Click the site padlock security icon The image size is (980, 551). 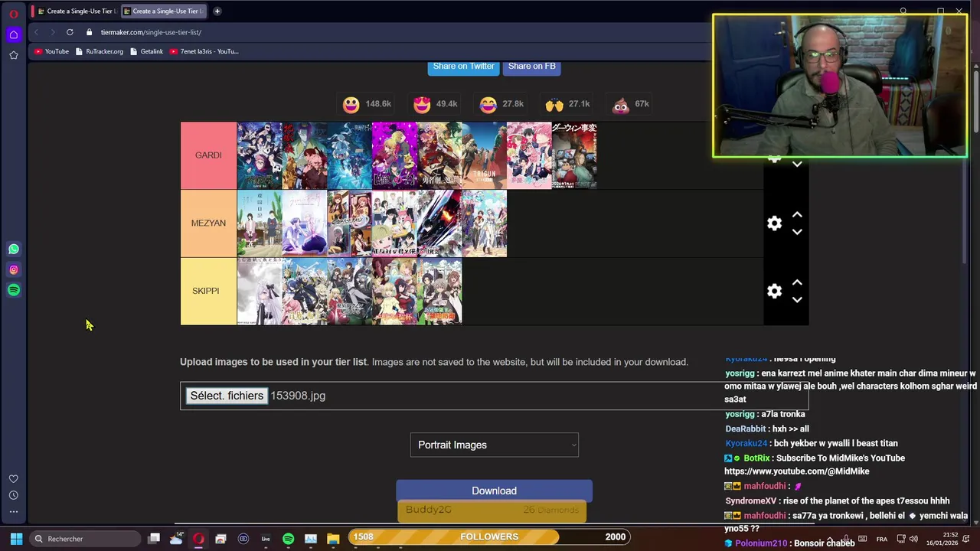click(x=89, y=32)
